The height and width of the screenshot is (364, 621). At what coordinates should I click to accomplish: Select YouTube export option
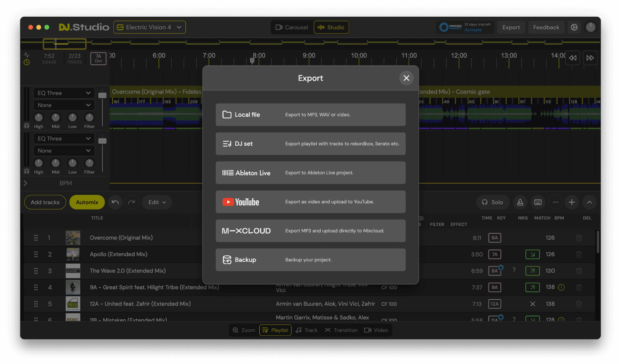point(310,202)
